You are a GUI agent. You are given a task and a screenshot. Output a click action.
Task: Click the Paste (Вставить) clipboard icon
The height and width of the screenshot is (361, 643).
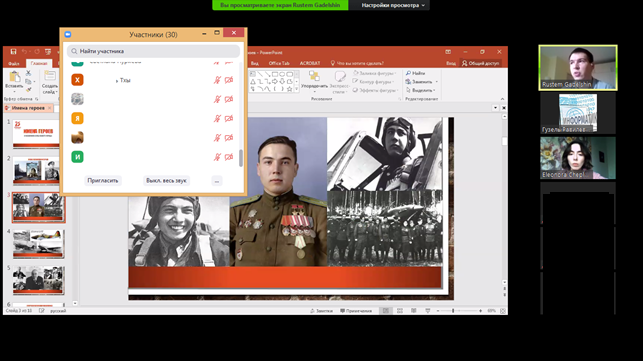(14, 77)
